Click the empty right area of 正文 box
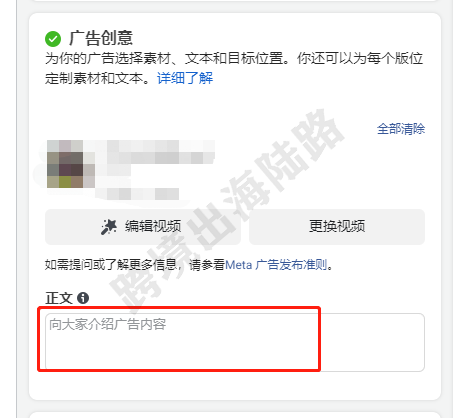Screen dimensions: 453x418 372,342
